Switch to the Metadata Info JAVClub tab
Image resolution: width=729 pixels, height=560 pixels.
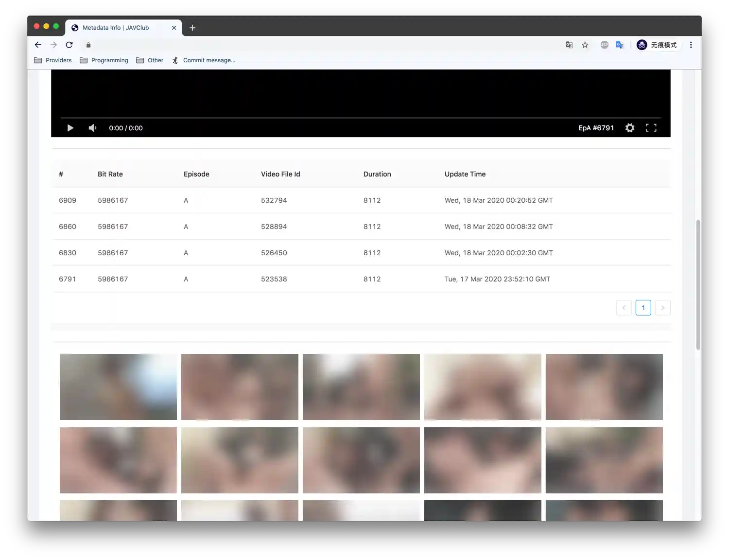tap(117, 28)
